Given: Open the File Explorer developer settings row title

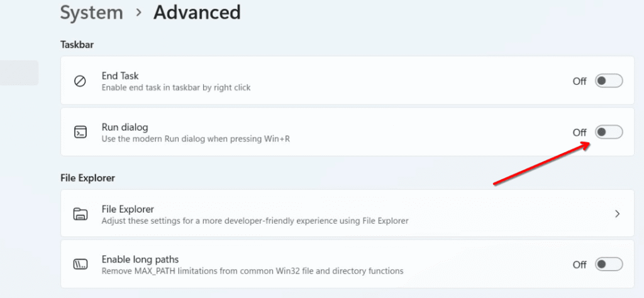Looking at the screenshot, I should click(128, 209).
